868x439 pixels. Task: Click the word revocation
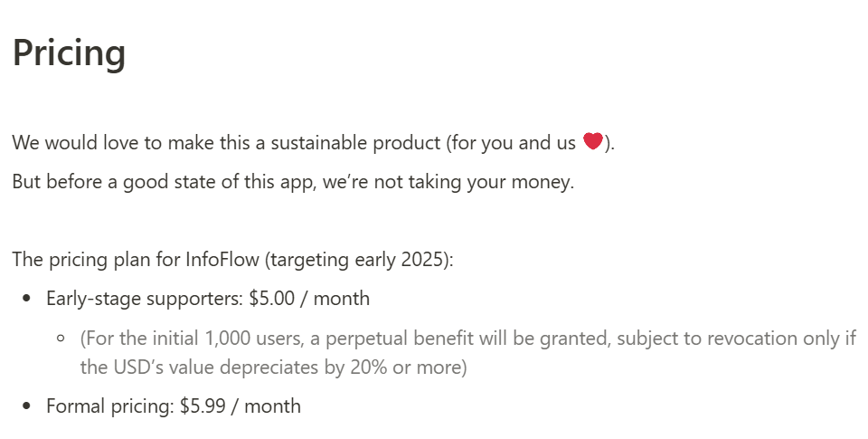tap(705, 339)
